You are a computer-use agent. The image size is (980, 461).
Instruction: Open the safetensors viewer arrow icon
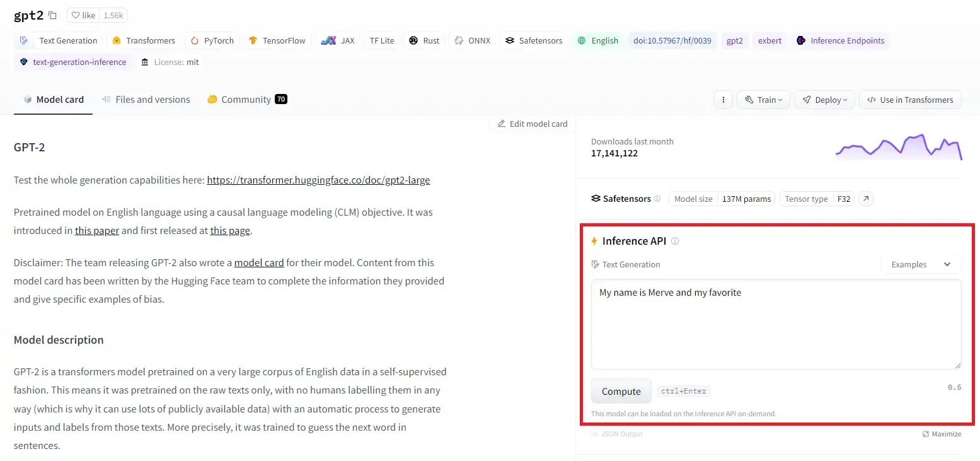(867, 199)
